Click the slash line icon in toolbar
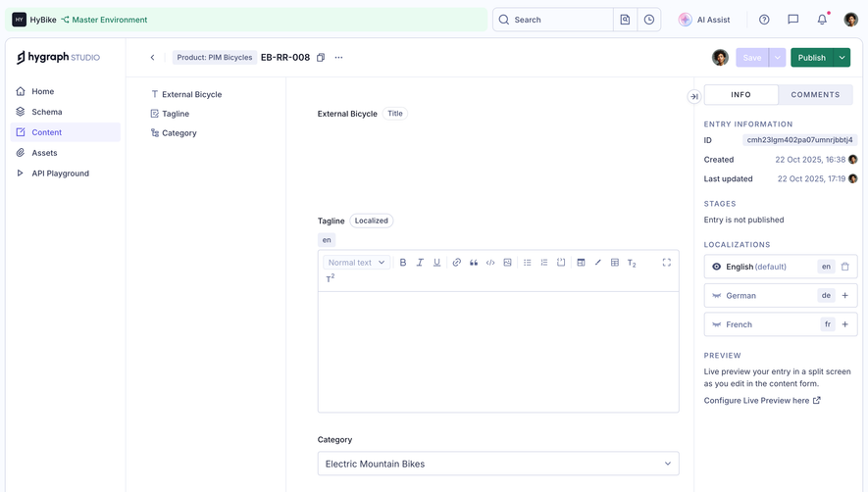The width and height of the screenshot is (868, 492). tap(598, 263)
